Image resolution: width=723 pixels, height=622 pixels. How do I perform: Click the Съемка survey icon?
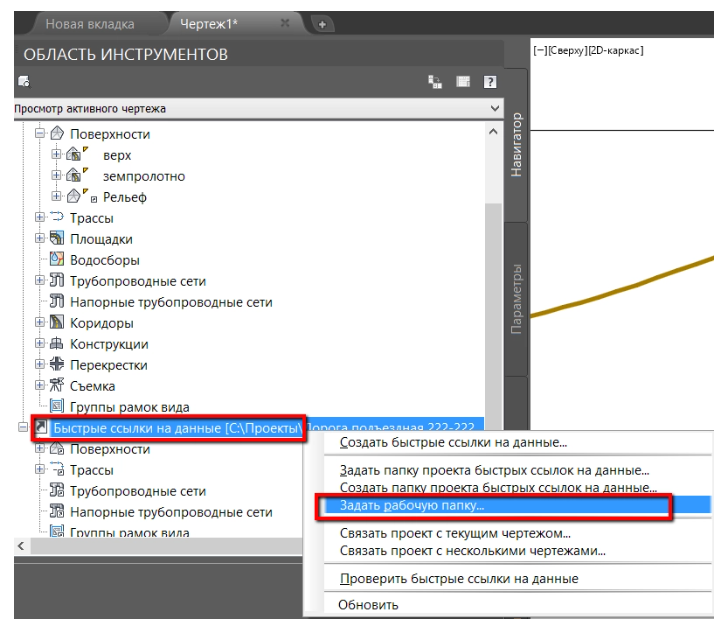tap(57, 386)
